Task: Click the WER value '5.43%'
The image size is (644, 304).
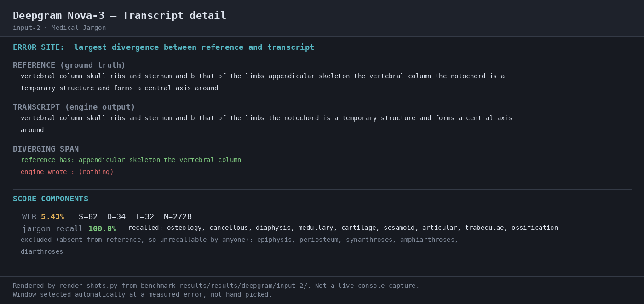Action: (x=53, y=217)
